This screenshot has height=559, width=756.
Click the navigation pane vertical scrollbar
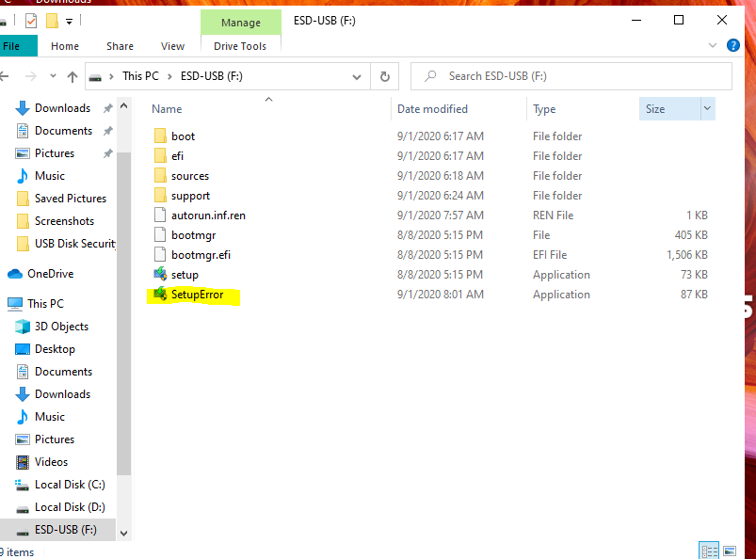123,311
